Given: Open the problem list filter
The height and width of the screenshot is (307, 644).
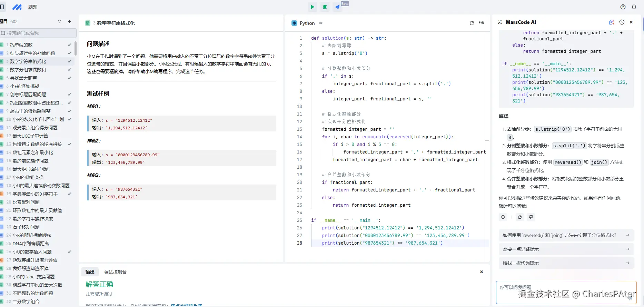Looking at the screenshot, I should [x=59, y=21].
